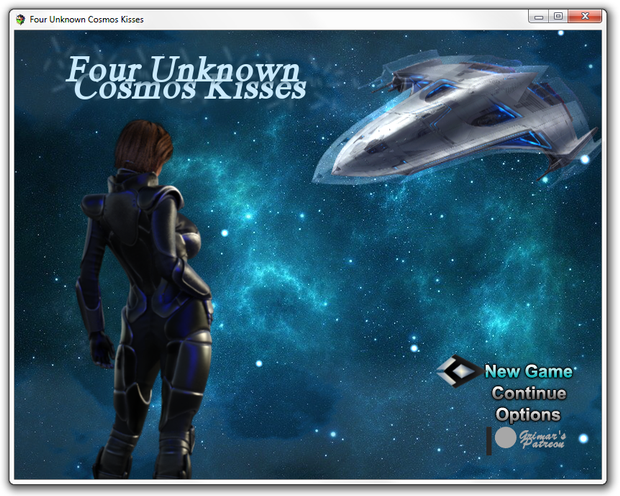
Task: Click the diamond menu cursor icon
Action: pyautogui.click(x=458, y=371)
